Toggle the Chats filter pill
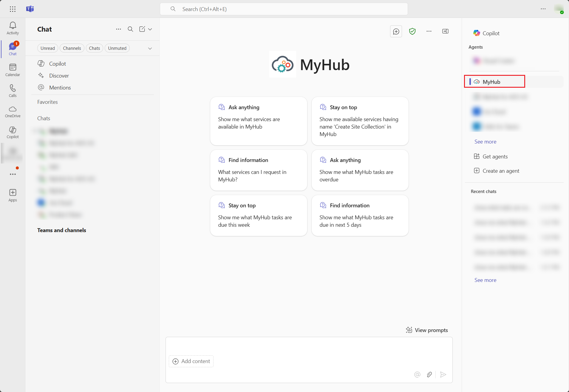 tap(94, 48)
